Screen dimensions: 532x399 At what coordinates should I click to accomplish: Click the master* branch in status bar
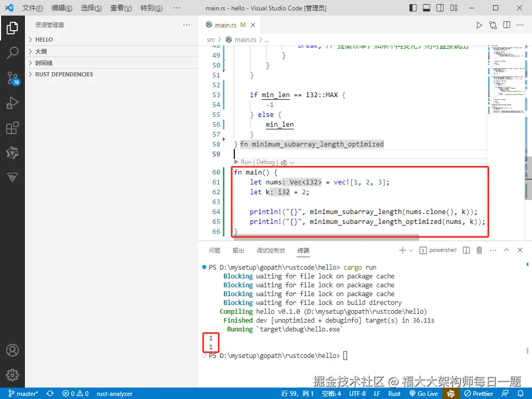[23, 394]
